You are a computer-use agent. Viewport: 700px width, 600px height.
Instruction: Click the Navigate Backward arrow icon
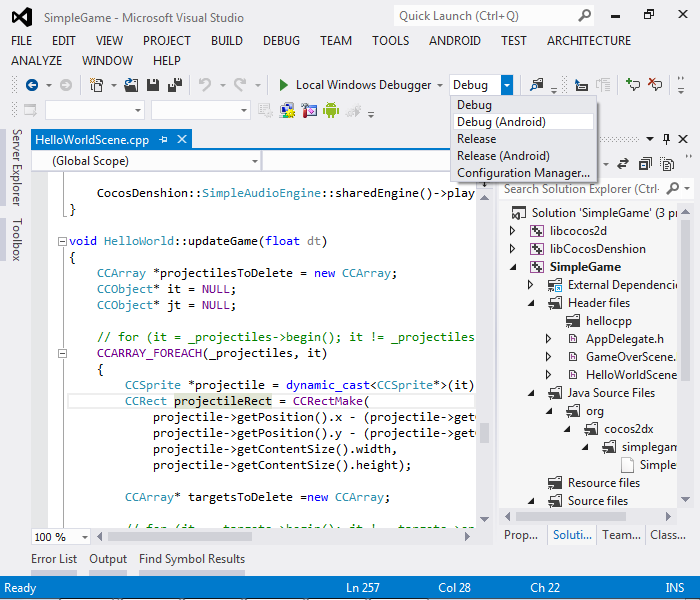pos(32,85)
